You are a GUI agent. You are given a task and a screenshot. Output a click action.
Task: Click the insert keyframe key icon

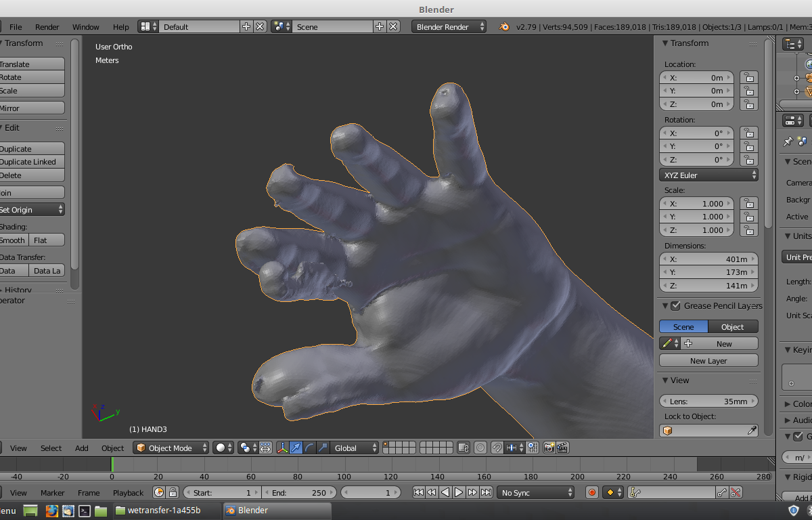pos(722,492)
